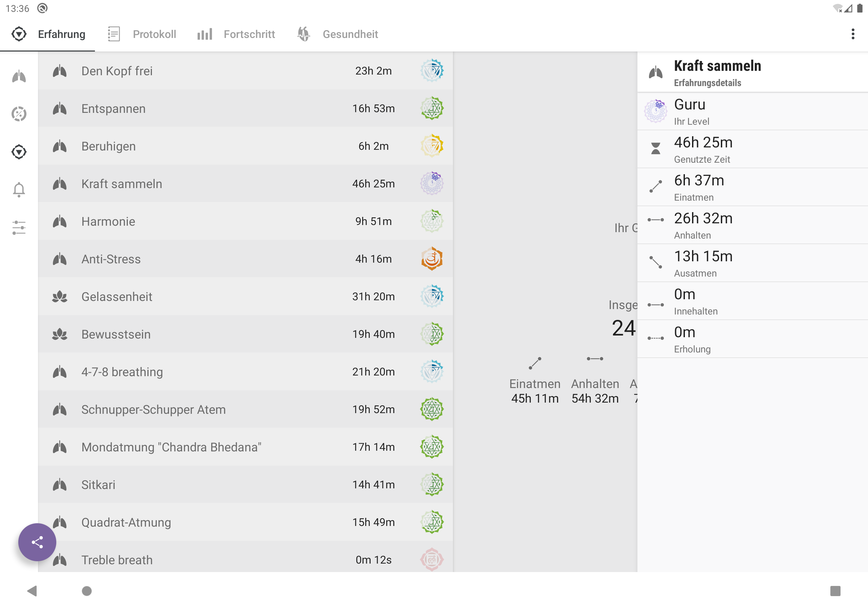Switch to the Protokoll tab

(x=142, y=34)
